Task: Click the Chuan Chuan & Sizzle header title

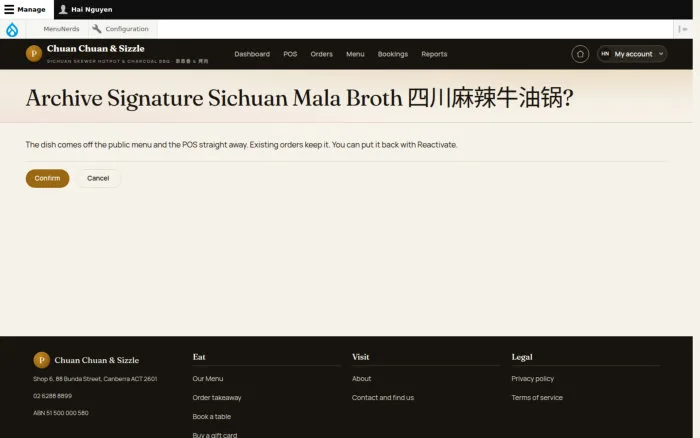Action: tap(96, 48)
